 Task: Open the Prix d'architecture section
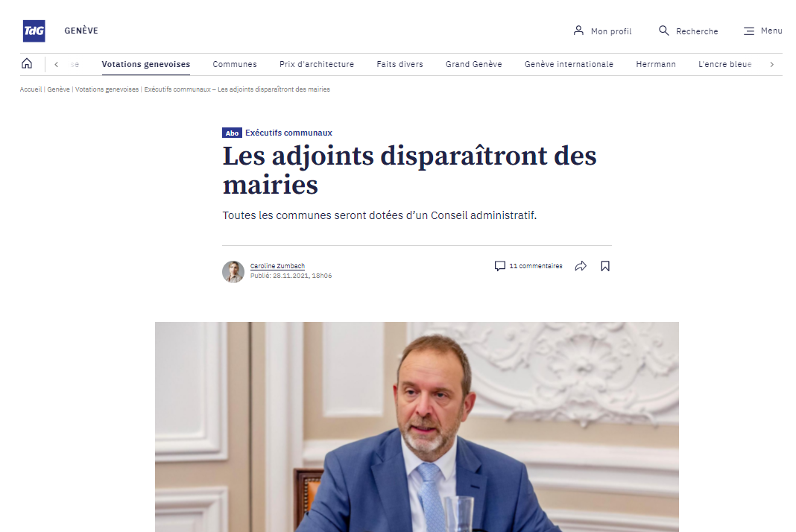click(x=317, y=65)
